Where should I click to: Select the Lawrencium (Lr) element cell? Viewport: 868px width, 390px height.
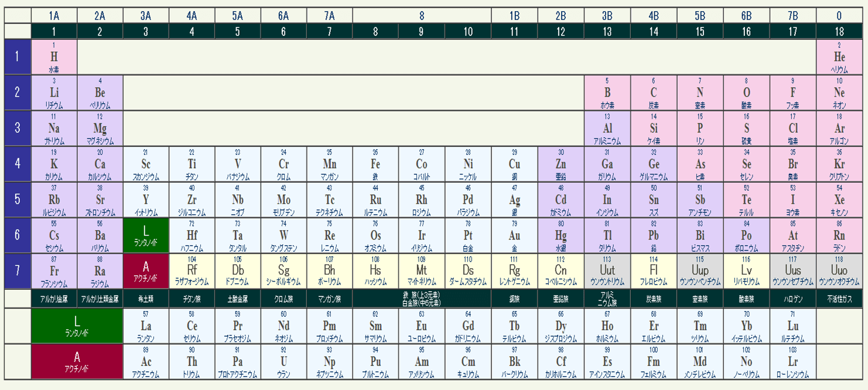coord(793,361)
